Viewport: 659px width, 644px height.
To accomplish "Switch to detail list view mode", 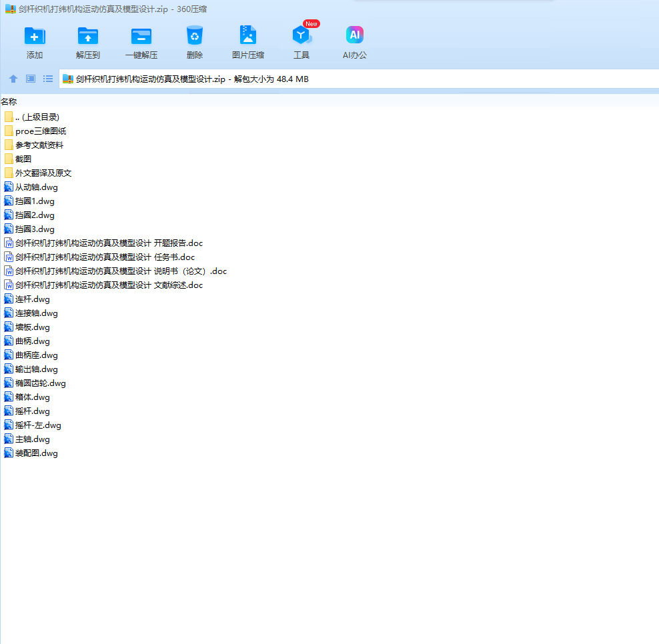I will 48,79.
